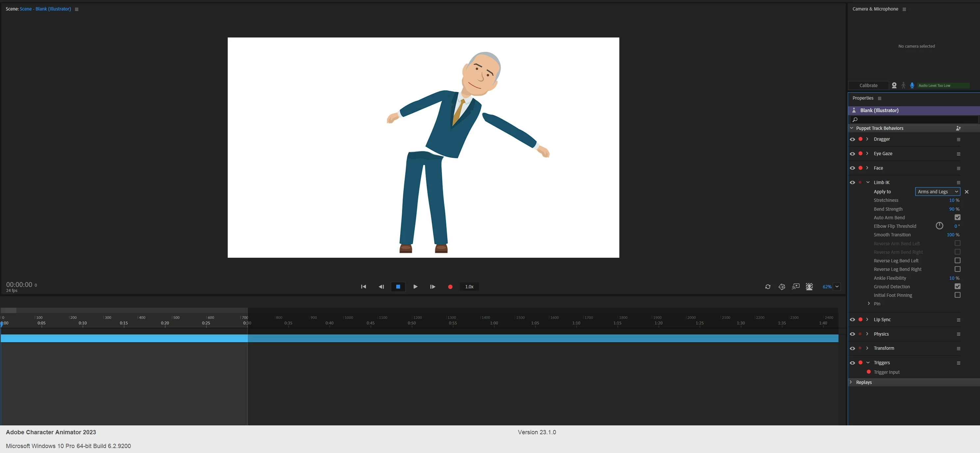
Task: Hide the Dragger behavior with eye icon
Action: coord(853,139)
